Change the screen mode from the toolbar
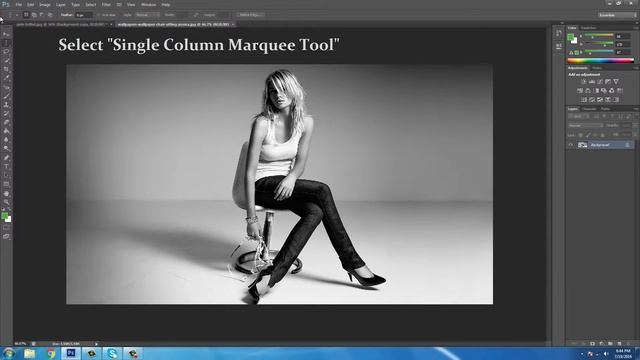The height and width of the screenshot is (360, 640). pyautogui.click(x=6, y=236)
